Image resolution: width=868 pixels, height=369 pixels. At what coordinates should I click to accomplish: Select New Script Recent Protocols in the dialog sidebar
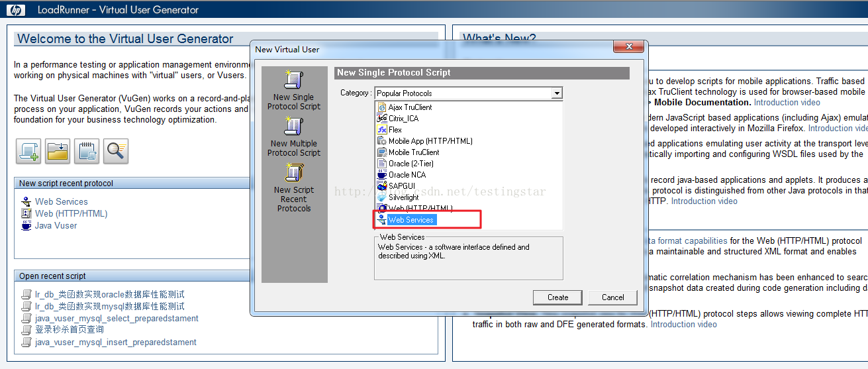(x=294, y=188)
